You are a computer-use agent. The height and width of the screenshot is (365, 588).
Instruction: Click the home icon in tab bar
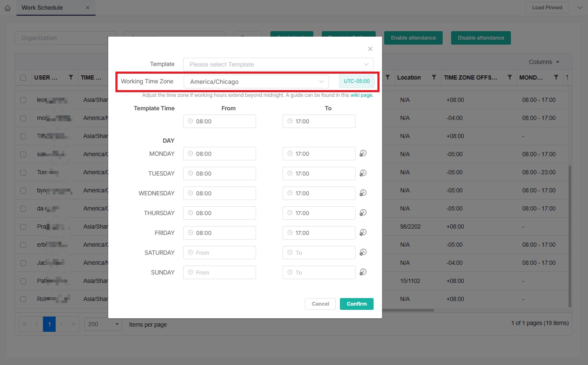click(x=8, y=8)
